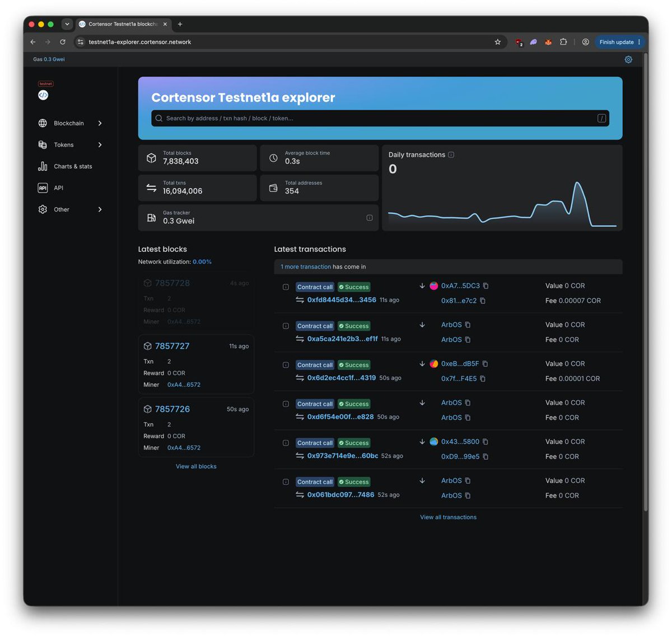
Task: Expand details of transaction 0xa5ca241e2b3...ef1f
Action: point(286,326)
